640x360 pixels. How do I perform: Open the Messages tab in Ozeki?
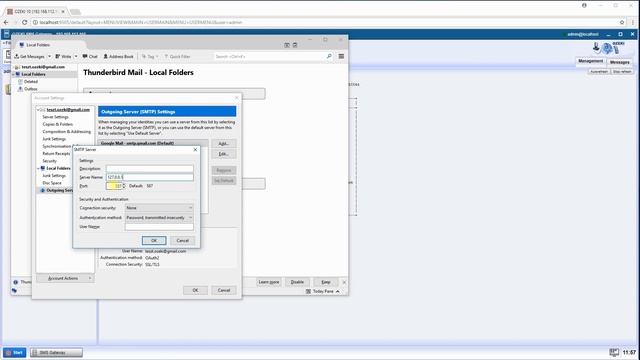(620, 62)
